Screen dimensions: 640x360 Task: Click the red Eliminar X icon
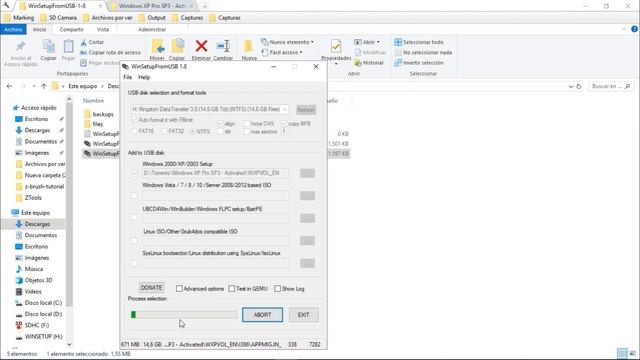click(x=201, y=46)
